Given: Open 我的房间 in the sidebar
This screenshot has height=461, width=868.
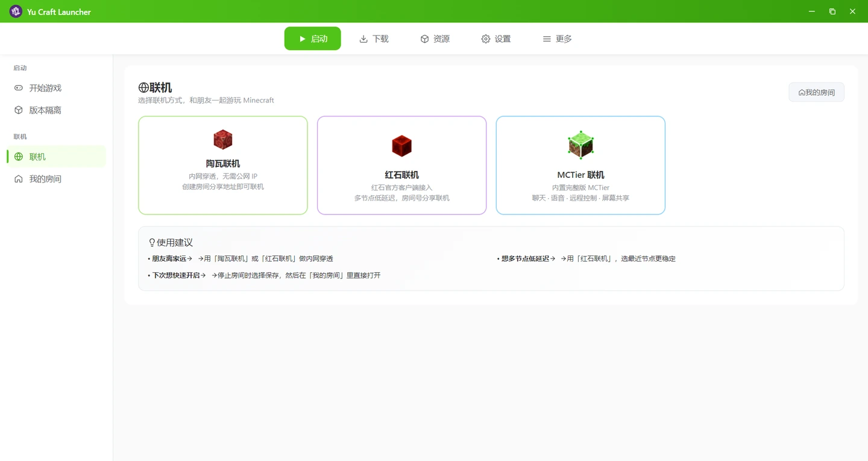Looking at the screenshot, I should click(56, 179).
